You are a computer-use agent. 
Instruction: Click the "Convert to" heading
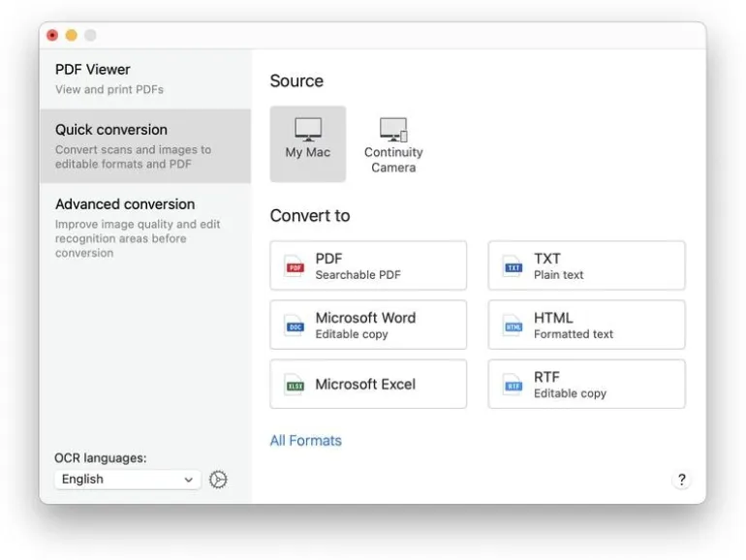[310, 215]
